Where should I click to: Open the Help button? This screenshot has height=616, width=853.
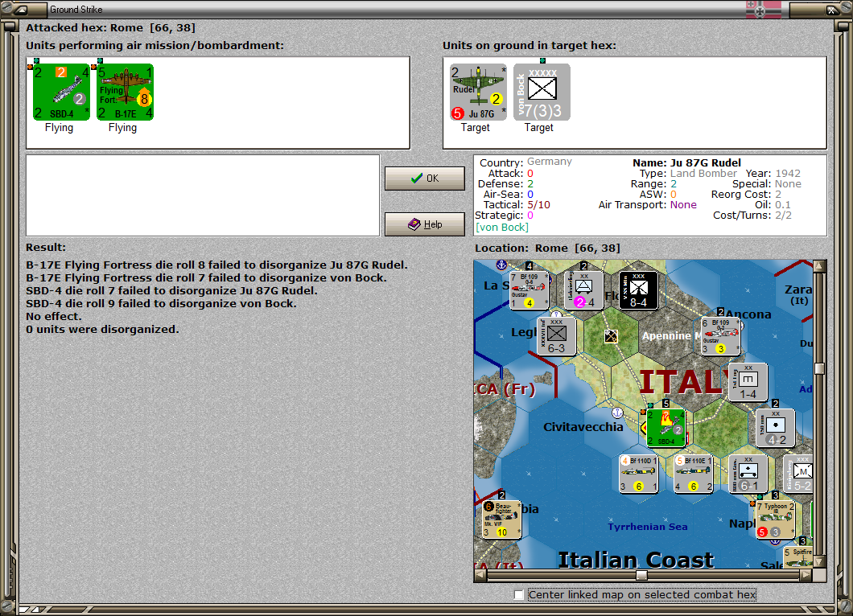click(x=425, y=224)
